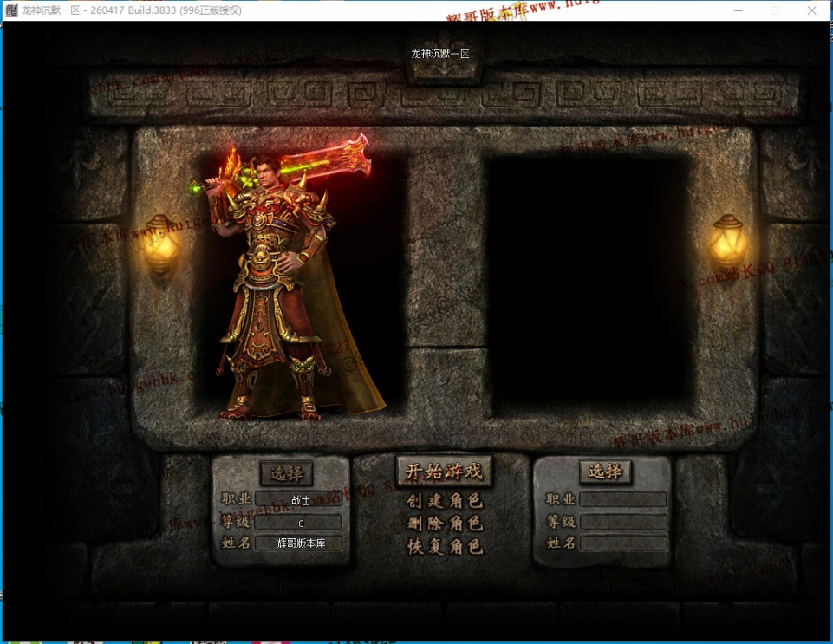Screen dimensions: 833x644
Task: Click the 战士 profession field
Action: [298, 500]
